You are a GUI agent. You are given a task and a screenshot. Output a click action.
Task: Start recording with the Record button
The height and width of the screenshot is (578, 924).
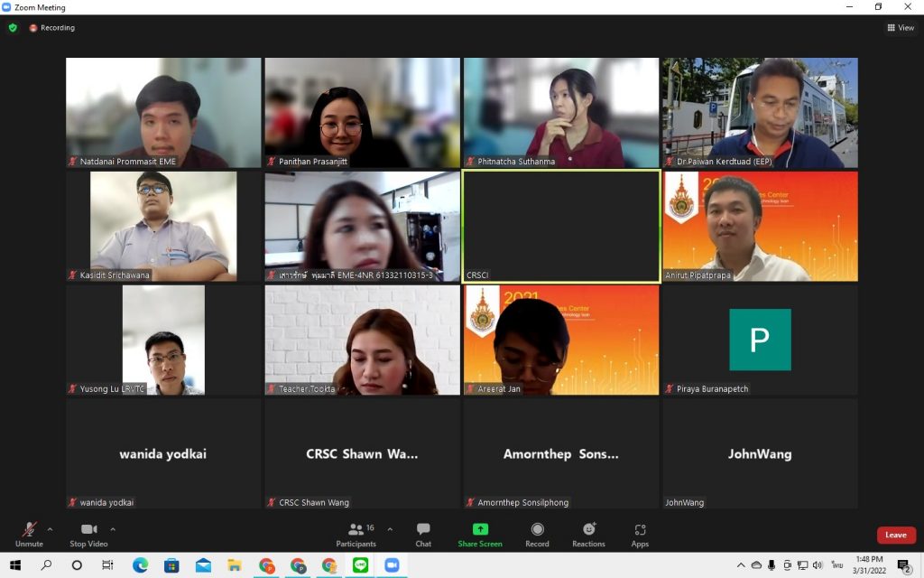[x=537, y=534]
